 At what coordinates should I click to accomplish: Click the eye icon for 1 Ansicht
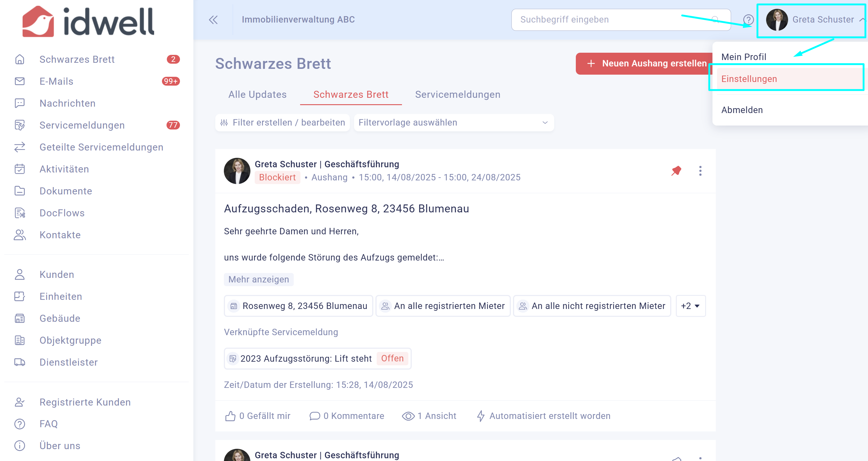tap(408, 416)
